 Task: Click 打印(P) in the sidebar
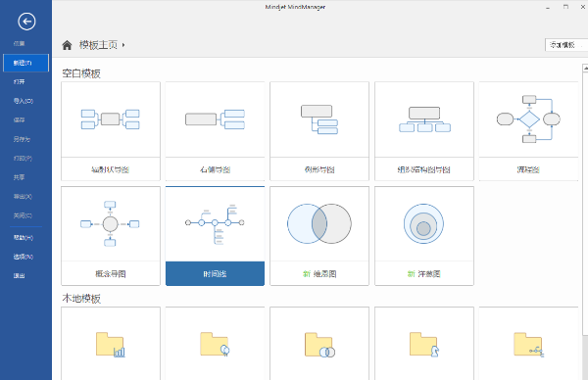23,158
